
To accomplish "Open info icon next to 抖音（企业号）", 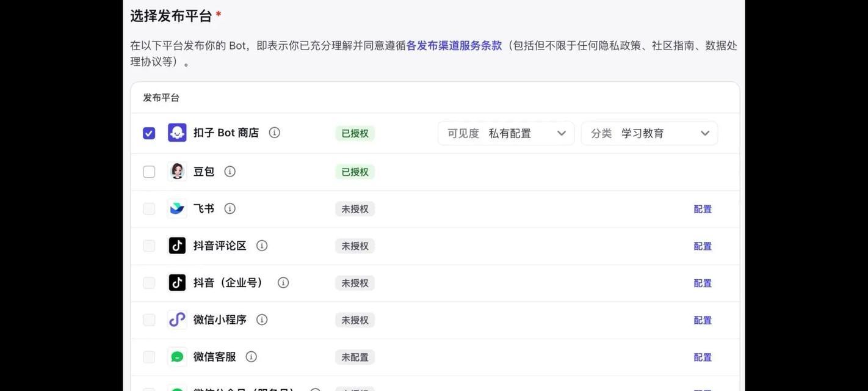I will (x=283, y=283).
